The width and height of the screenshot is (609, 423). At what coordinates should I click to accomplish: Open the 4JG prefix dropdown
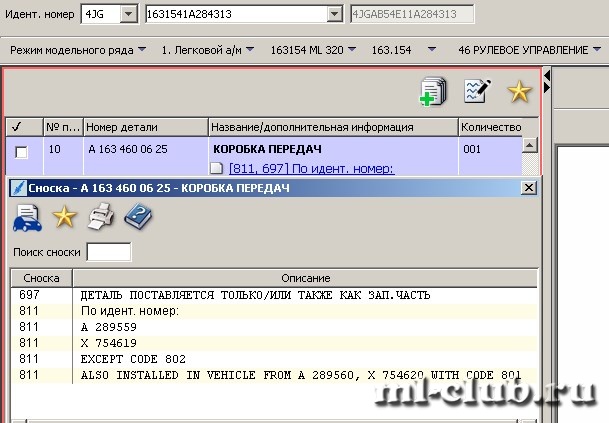[x=128, y=14]
